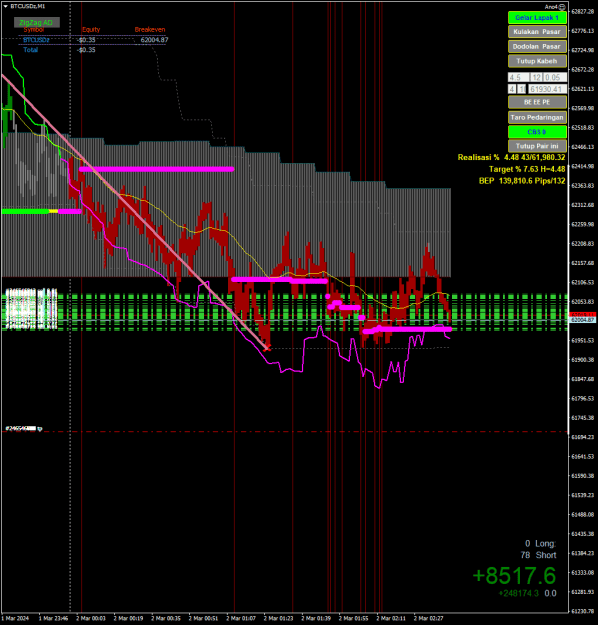
Task: Click the 2 Mar 01:55 time axis label
Action: click(353, 618)
